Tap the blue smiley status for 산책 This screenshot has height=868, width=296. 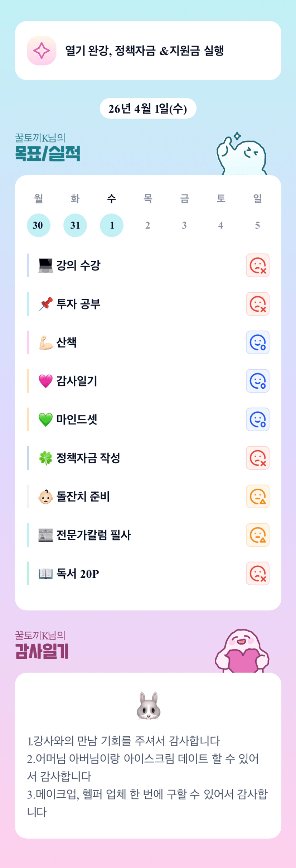tap(257, 342)
